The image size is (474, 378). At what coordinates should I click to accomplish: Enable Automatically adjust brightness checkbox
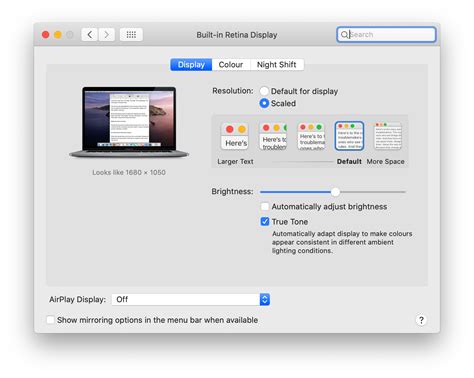265,207
